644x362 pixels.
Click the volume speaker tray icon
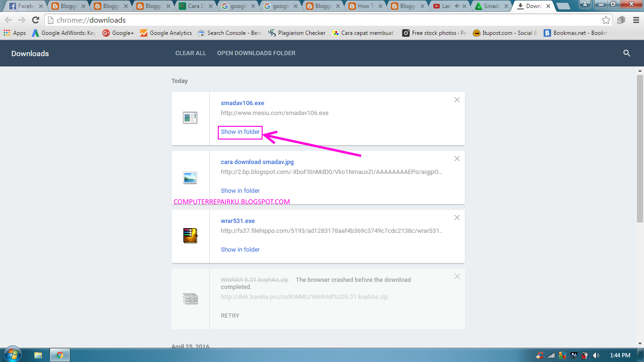[x=596, y=355]
